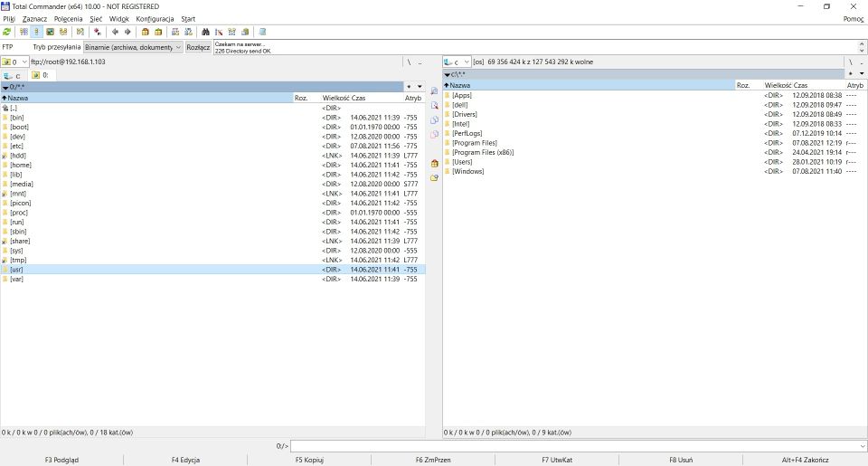Click the binoculars search files icon
Image resolution: width=868 pixels, height=466 pixels.
coord(205,32)
